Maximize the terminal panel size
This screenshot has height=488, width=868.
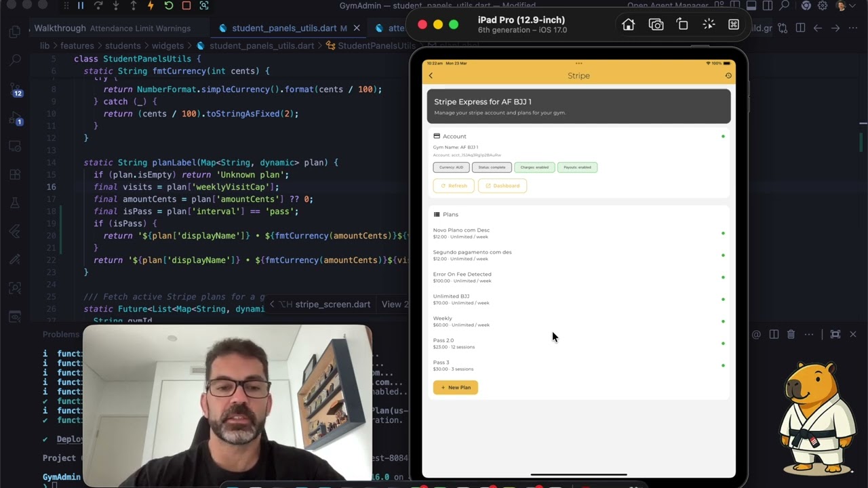[x=835, y=334]
